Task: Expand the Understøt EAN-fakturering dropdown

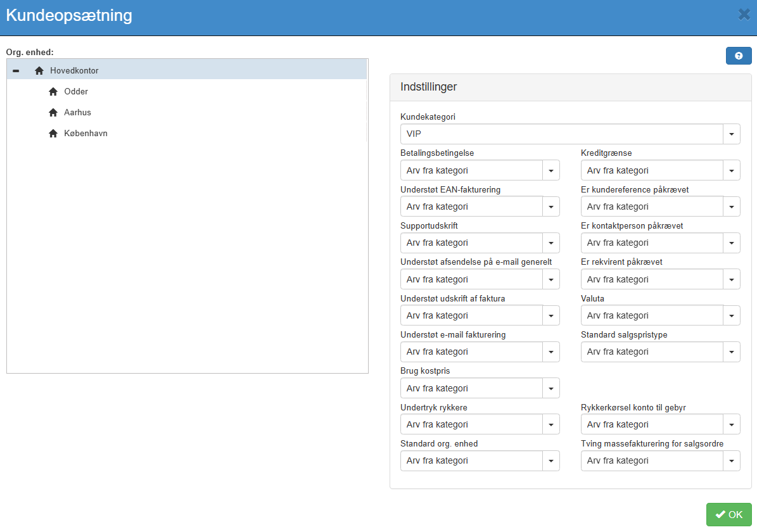Action: [x=551, y=206]
